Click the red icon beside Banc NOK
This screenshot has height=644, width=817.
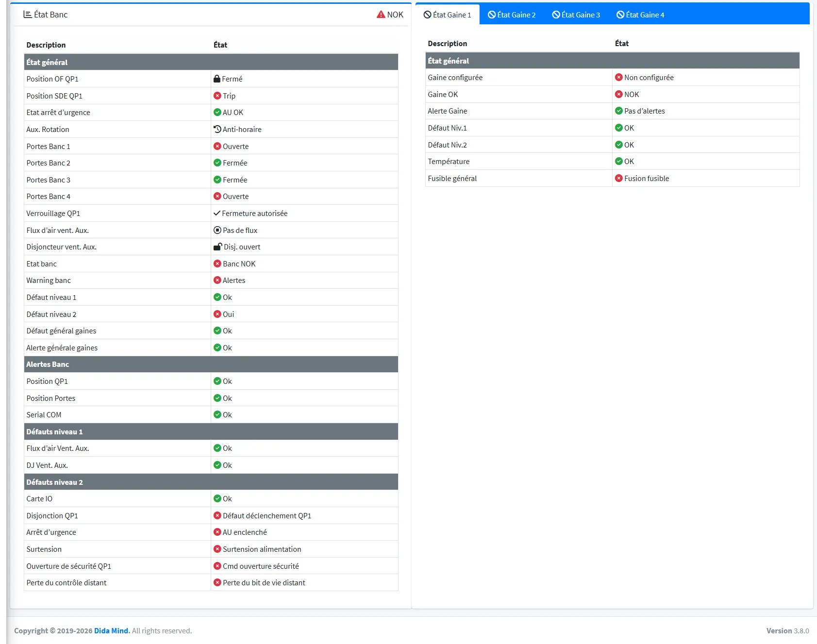coord(217,264)
